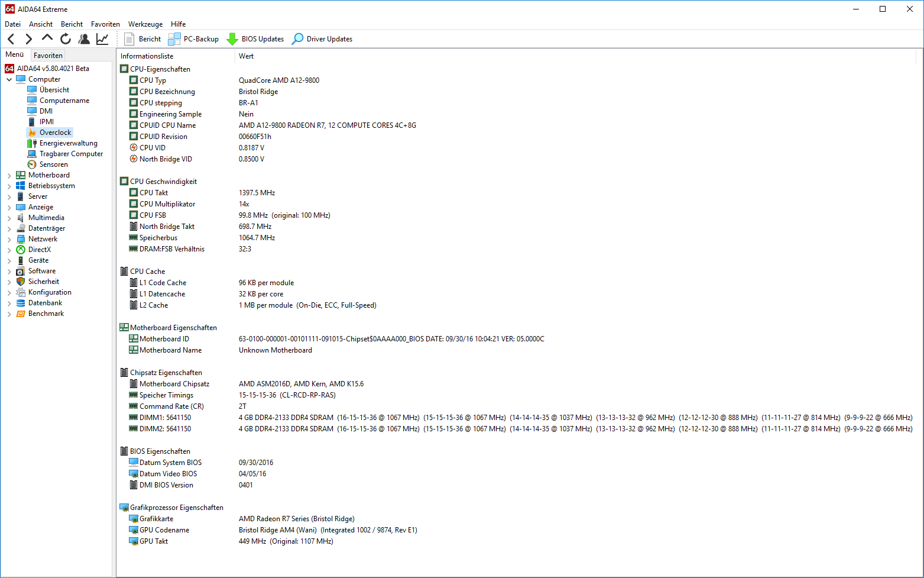Click the refresh icon in the toolbar

tap(66, 39)
